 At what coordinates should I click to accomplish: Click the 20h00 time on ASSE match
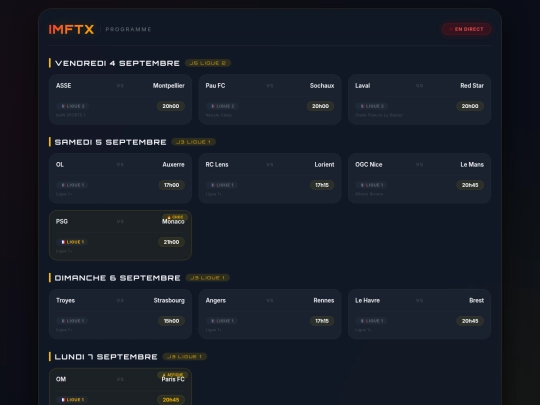[x=171, y=106]
